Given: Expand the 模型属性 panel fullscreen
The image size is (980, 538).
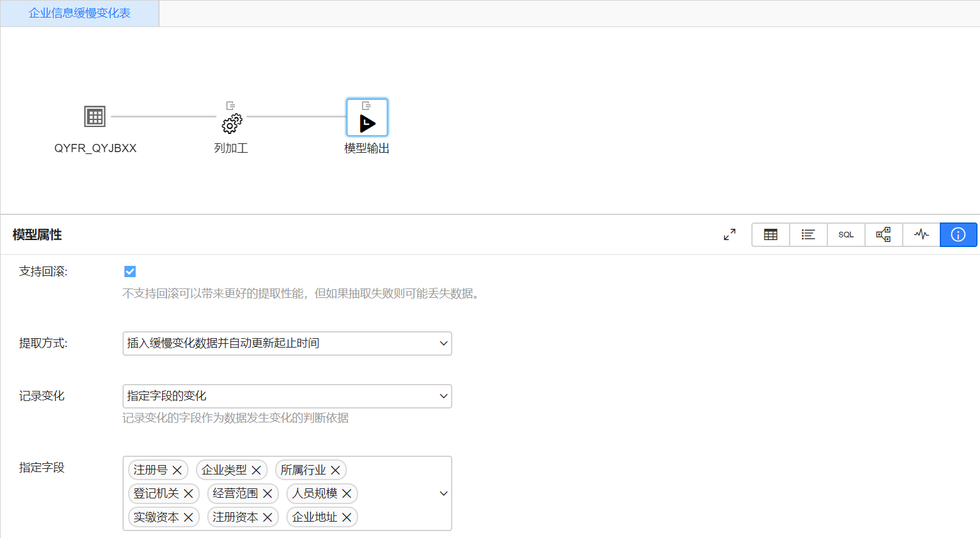Looking at the screenshot, I should [729, 234].
